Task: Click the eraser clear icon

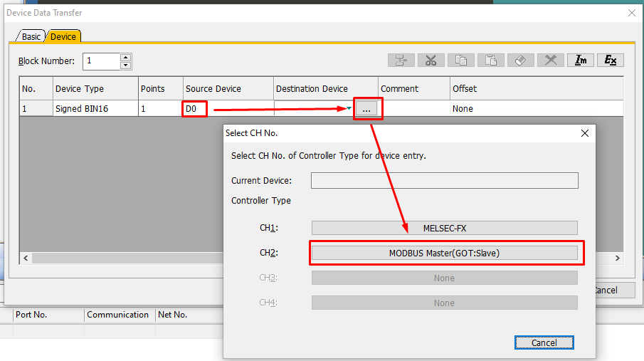Action: pyautogui.click(x=520, y=61)
